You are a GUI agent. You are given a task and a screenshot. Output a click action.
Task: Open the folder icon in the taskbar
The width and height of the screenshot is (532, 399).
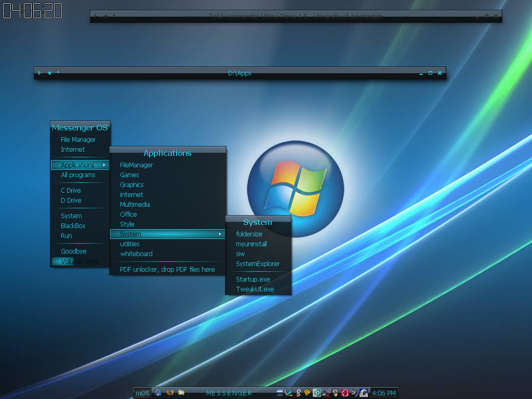(181, 393)
